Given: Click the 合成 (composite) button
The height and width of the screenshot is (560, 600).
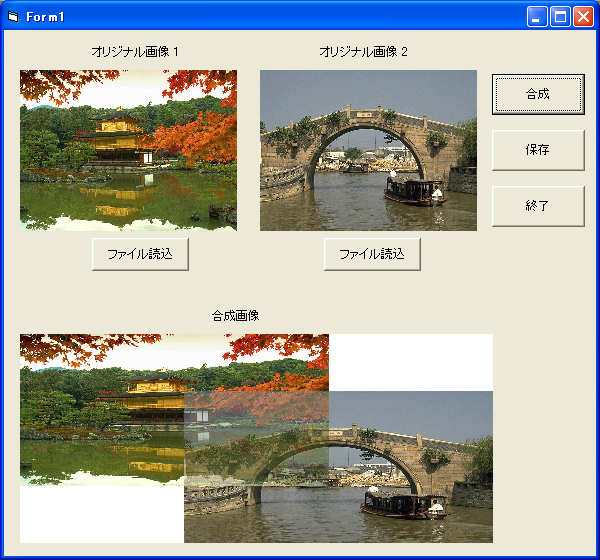Looking at the screenshot, I should coord(538,95).
